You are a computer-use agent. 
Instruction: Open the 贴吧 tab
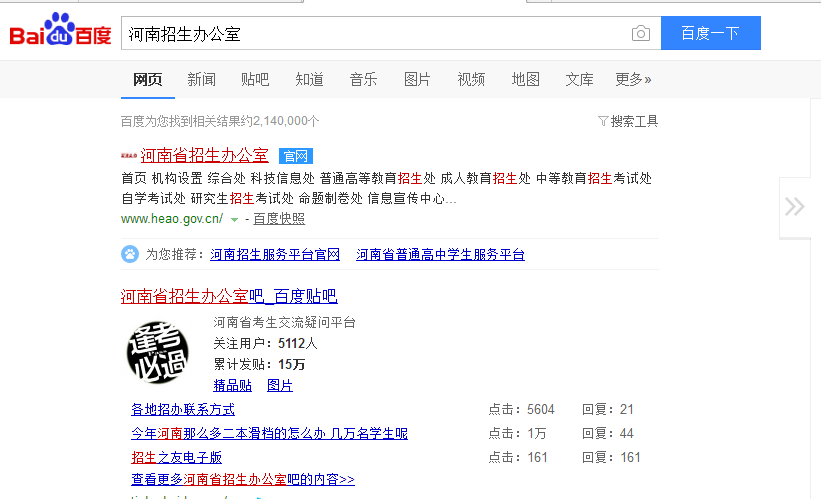click(x=255, y=80)
